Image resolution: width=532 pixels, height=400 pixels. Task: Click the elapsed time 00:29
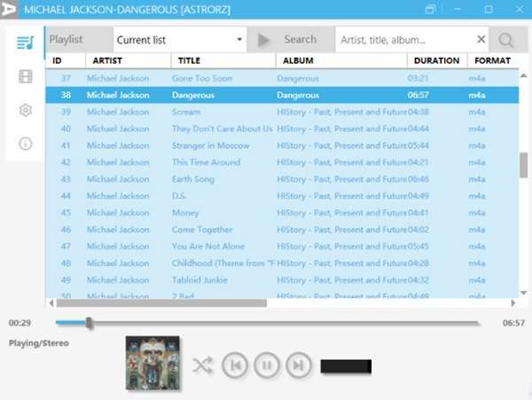(x=20, y=323)
